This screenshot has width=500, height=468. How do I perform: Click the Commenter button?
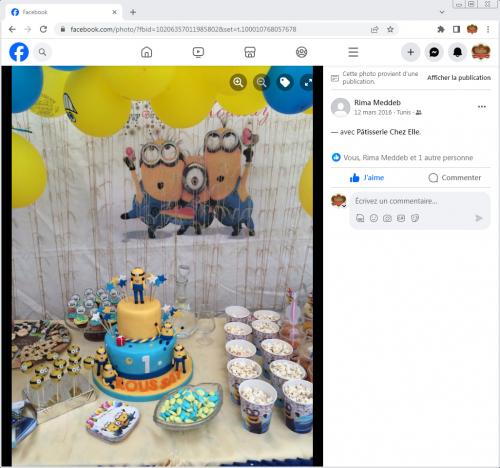(x=455, y=178)
